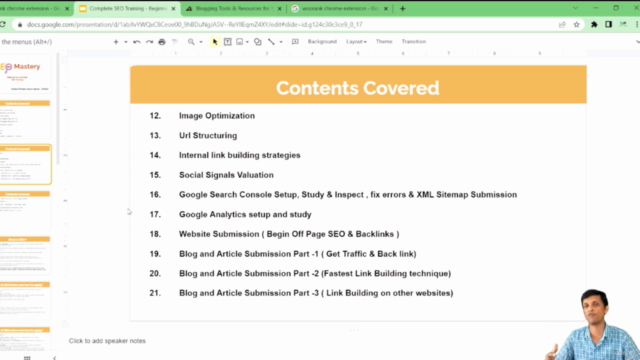This screenshot has height=360, width=640.
Task: Click the Url Structuring line
Action: click(x=208, y=136)
